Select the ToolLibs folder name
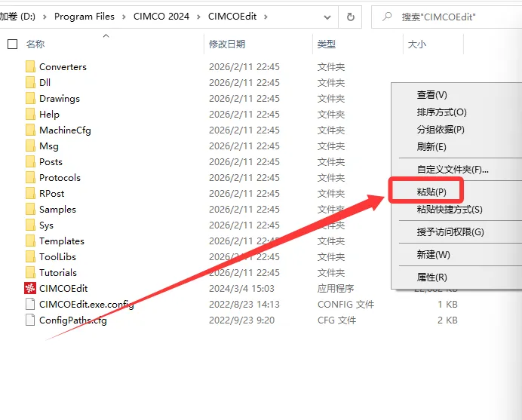Screen dimensions: 522x420 [x=57, y=257]
